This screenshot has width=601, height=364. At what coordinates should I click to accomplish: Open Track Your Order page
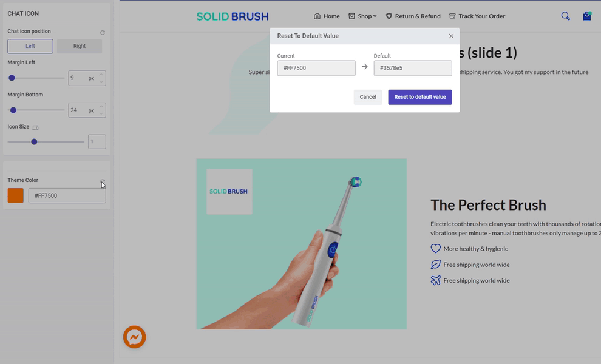pos(477,16)
